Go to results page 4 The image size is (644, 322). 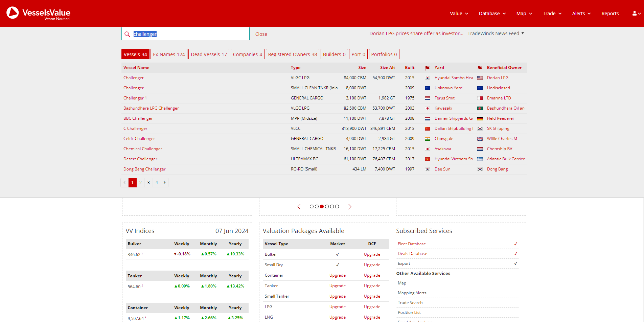(157, 183)
